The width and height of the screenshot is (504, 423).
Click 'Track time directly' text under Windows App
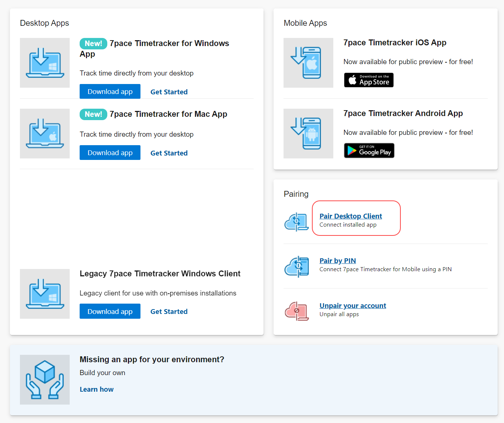(136, 73)
